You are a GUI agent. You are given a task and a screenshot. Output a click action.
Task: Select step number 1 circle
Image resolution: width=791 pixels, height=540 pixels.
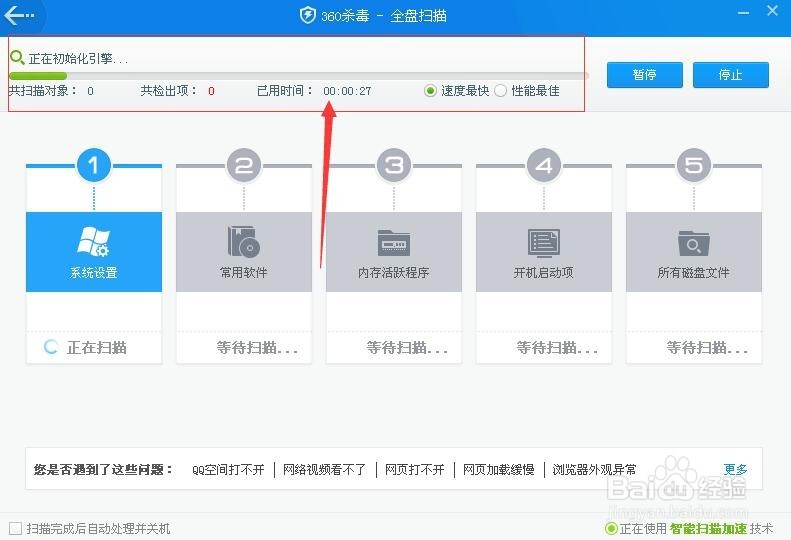(93, 165)
